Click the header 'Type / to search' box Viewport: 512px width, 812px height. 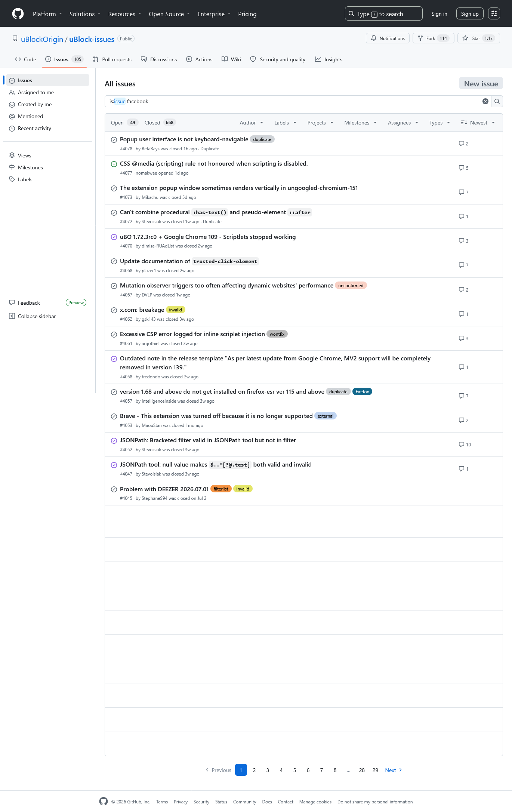click(x=383, y=14)
